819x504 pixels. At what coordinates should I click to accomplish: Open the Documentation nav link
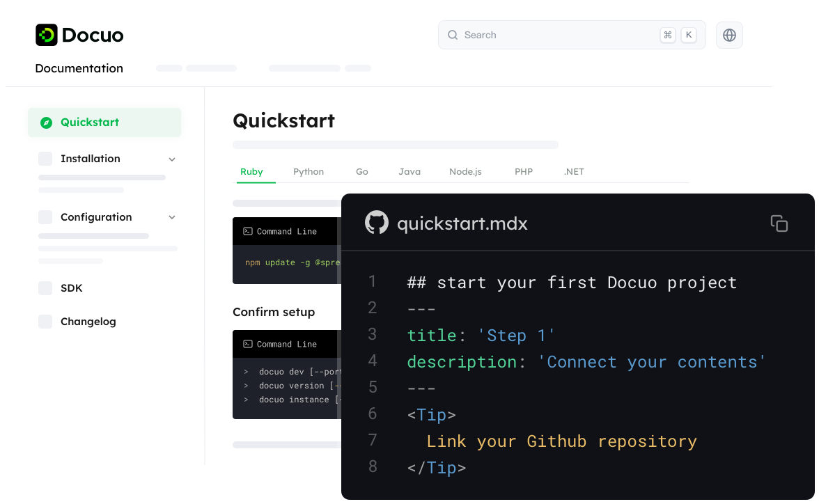[x=79, y=68]
